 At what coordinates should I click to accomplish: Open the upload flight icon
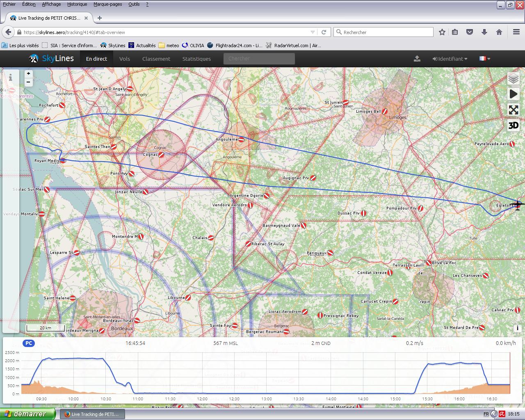(417, 59)
